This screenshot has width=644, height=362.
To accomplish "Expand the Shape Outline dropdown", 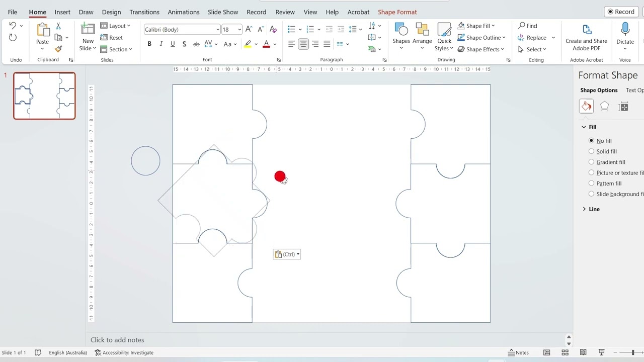I will 504,38.
